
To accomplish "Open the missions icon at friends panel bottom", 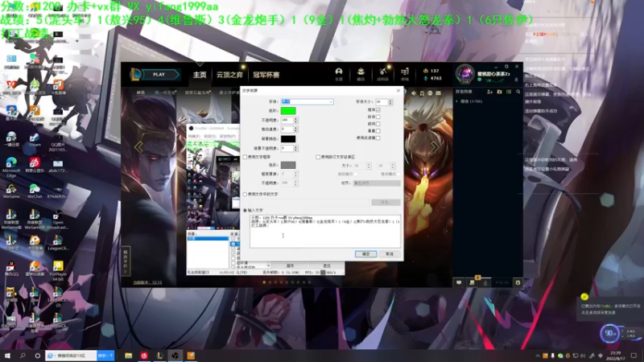I will point(472,282).
